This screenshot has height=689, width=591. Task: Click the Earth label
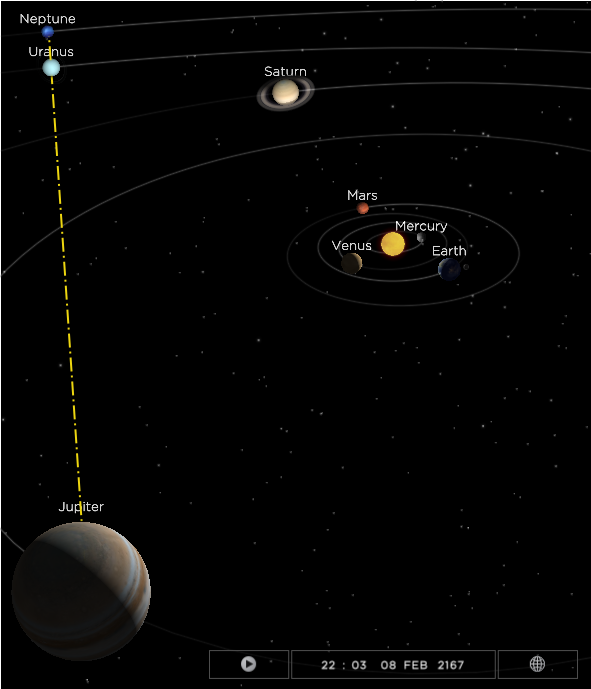click(449, 251)
